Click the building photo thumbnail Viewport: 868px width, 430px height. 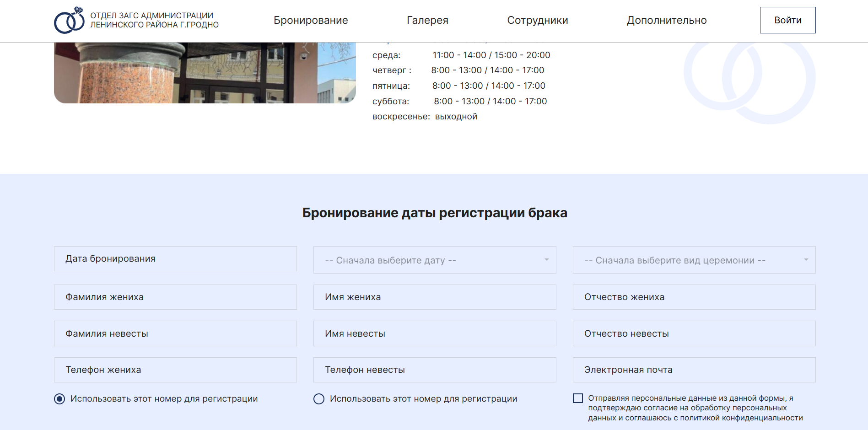205,73
